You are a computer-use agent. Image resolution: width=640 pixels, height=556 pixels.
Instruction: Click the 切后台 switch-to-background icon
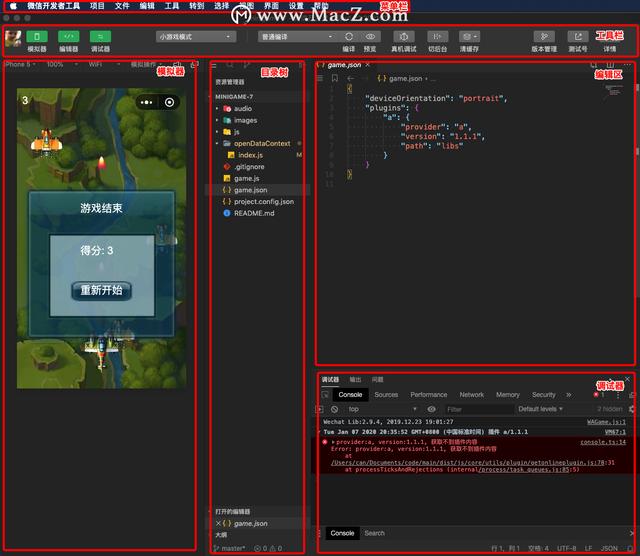click(x=437, y=37)
